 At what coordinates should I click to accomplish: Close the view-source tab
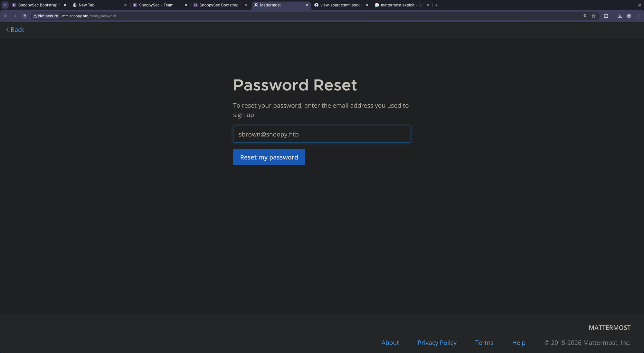[x=367, y=5]
